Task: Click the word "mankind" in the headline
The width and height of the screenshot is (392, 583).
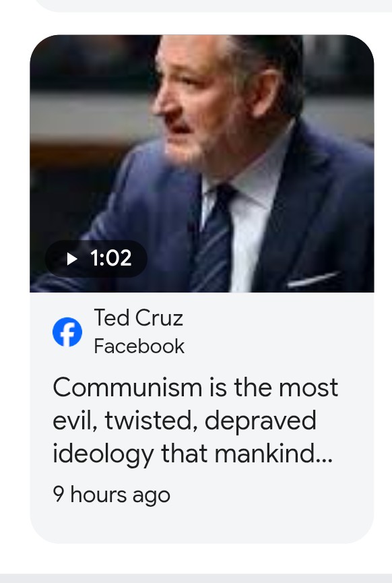Action: point(265,454)
